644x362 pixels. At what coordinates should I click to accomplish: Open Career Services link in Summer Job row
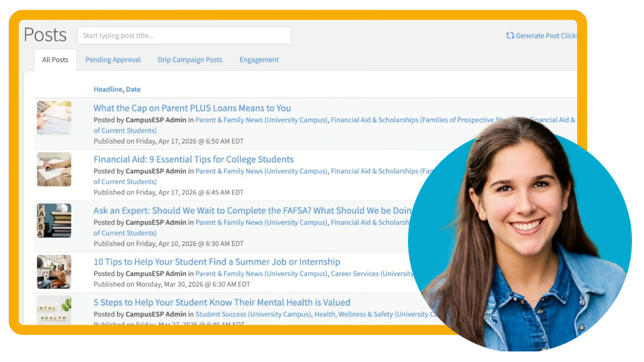click(x=372, y=274)
